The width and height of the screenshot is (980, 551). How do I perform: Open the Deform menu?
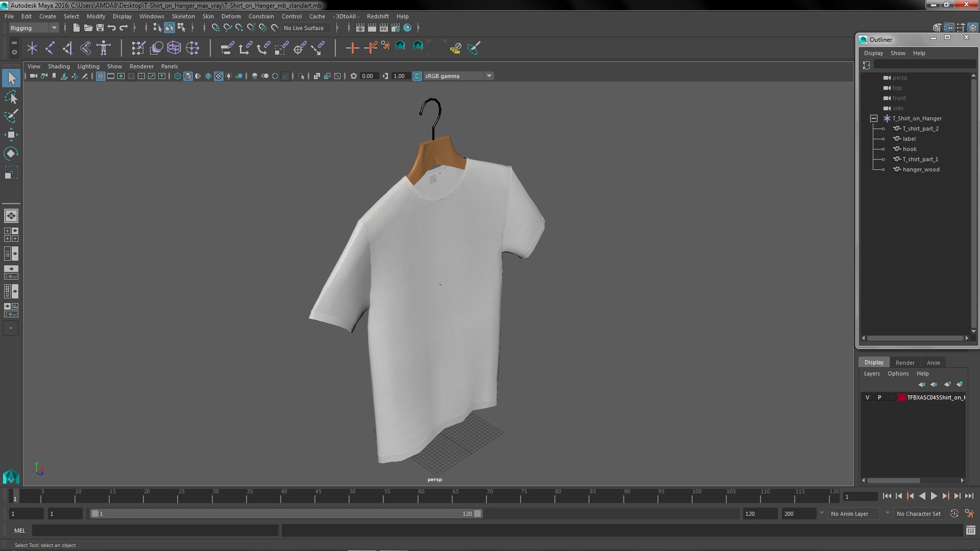pyautogui.click(x=231, y=16)
